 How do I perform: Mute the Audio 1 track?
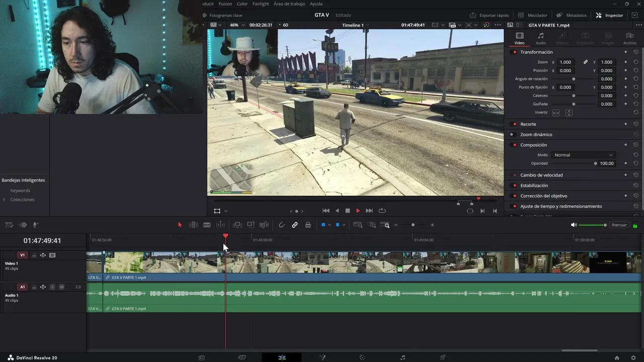point(61,287)
